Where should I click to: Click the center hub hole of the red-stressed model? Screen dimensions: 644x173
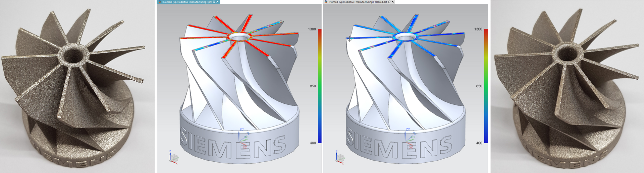[x=240, y=35]
